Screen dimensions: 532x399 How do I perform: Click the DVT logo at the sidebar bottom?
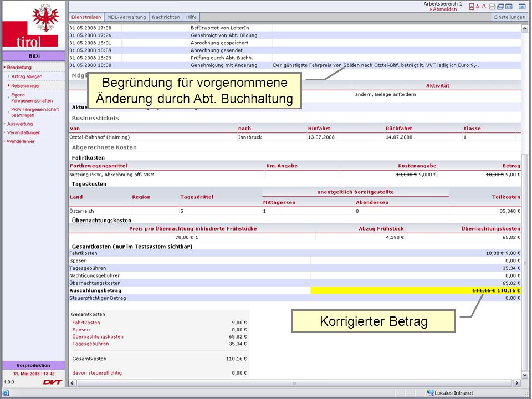(52, 382)
